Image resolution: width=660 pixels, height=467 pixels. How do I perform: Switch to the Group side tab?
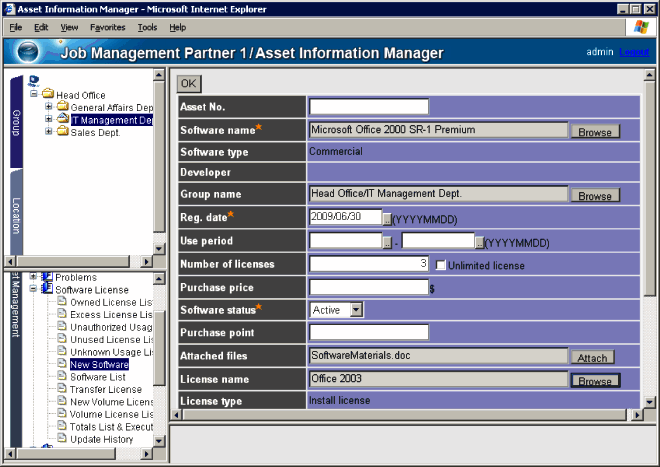(16, 122)
